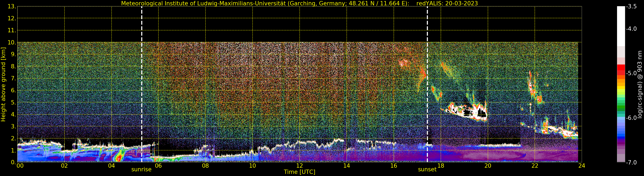Click the green band of the colorbar
Image resolution: width=644 pixels, height=176 pixels.
pyautogui.click(x=621, y=107)
